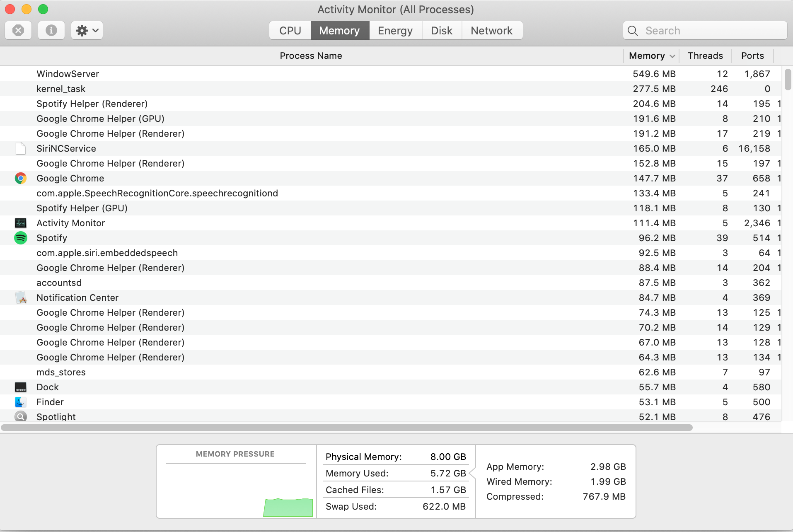Click the Activity Monitor app icon in list
The height and width of the screenshot is (532, 793).
(21, 223)
